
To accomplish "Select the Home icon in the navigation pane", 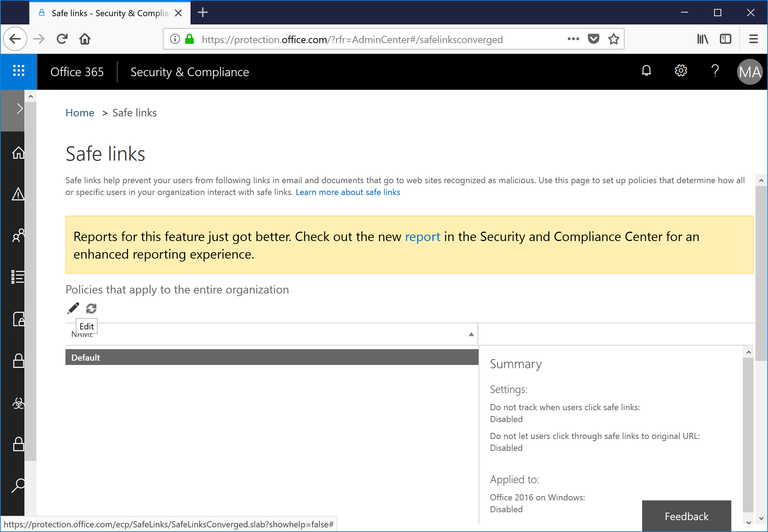I will pyautogui.click(x=18, y=153).
